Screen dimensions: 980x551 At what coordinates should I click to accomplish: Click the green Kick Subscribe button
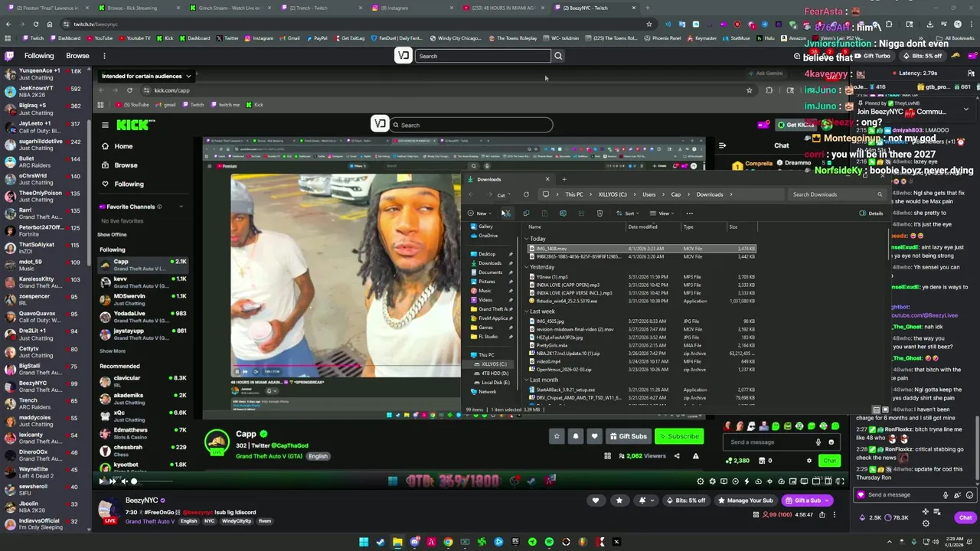tap(679, 436)
